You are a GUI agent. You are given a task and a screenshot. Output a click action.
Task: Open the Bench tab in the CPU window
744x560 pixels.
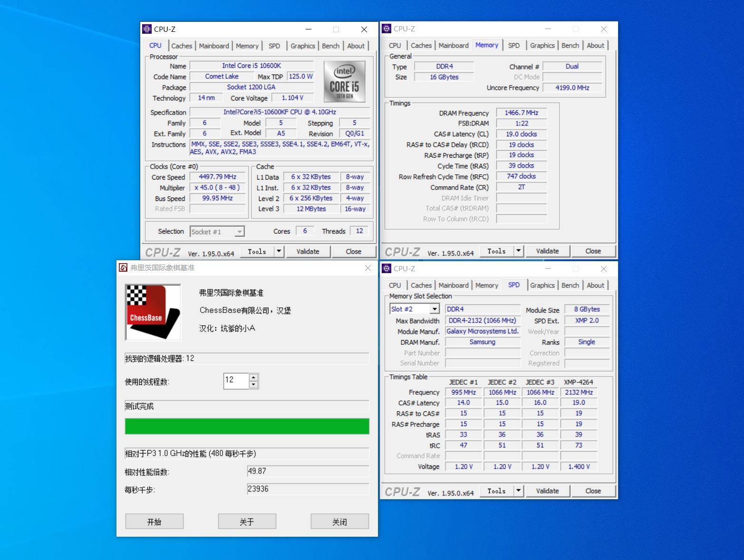pos(331,46)
